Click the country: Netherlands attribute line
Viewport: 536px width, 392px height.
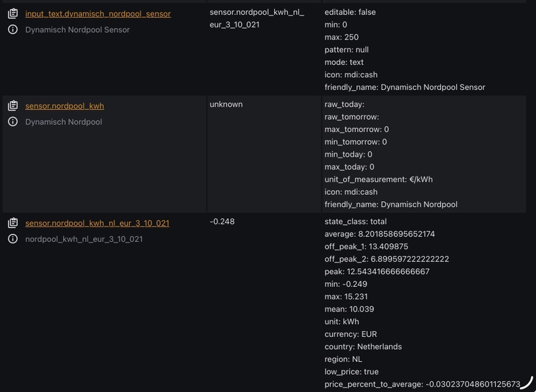(x=363, y=346)
